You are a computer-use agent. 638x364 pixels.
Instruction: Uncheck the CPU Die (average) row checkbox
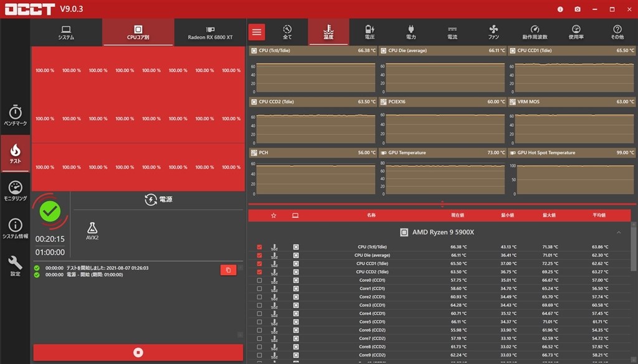coord(259,256)
